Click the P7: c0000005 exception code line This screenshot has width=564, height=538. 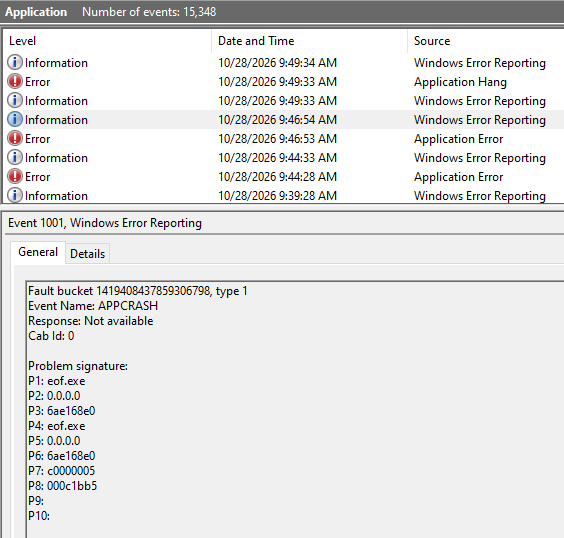click(x=62, y=471)
